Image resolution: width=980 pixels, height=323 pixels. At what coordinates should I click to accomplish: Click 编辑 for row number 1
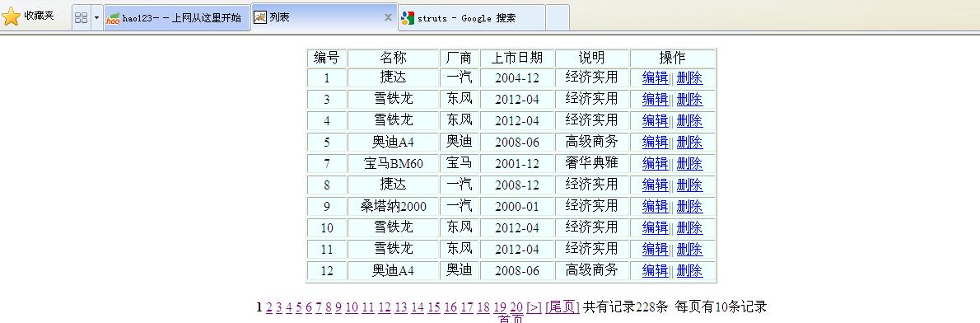(x=655, y=78)
